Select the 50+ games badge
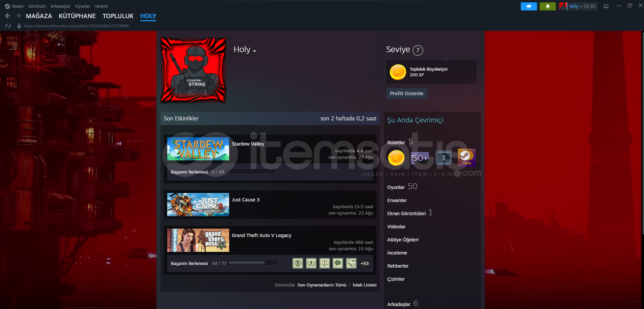The image size is (644, 309). point(420,158)
